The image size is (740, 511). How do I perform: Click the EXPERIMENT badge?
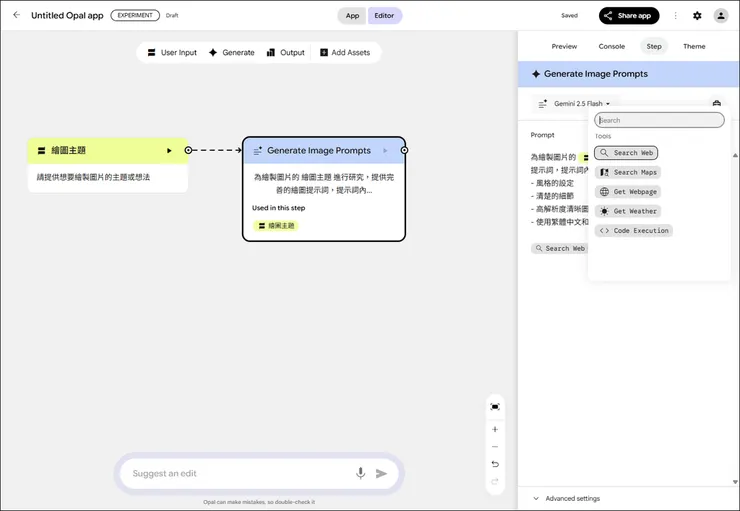click(135, 15)
